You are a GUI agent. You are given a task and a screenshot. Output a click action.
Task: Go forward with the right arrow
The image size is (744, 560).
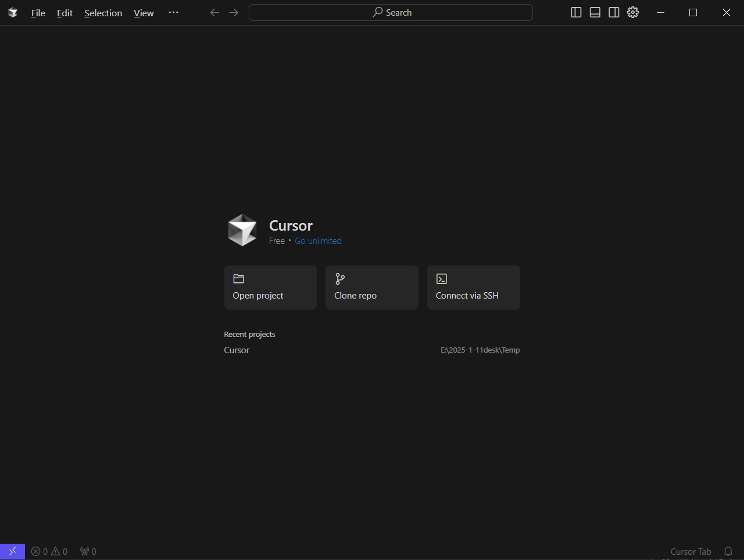234,13
